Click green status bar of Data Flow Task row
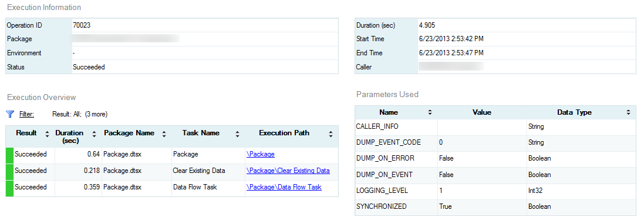Image resolution: width=644 pixels, height=220 pixels. pos(9,188)
